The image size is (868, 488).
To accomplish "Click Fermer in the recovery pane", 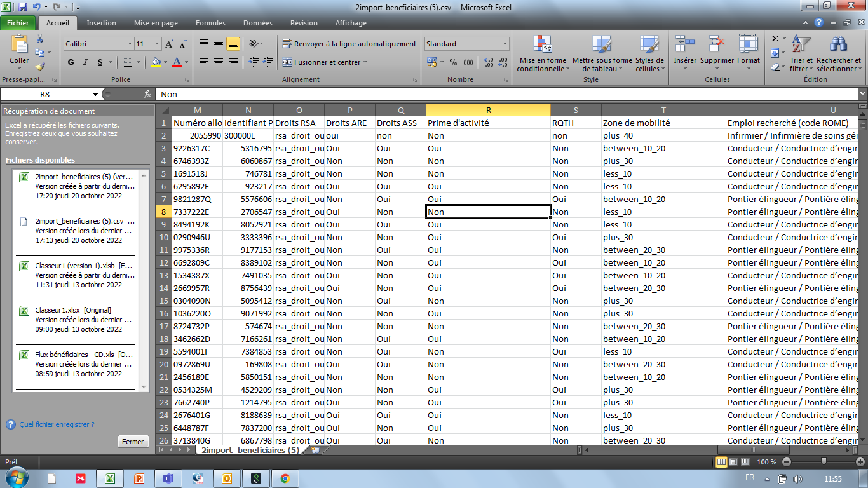I will tap(133, 442).
